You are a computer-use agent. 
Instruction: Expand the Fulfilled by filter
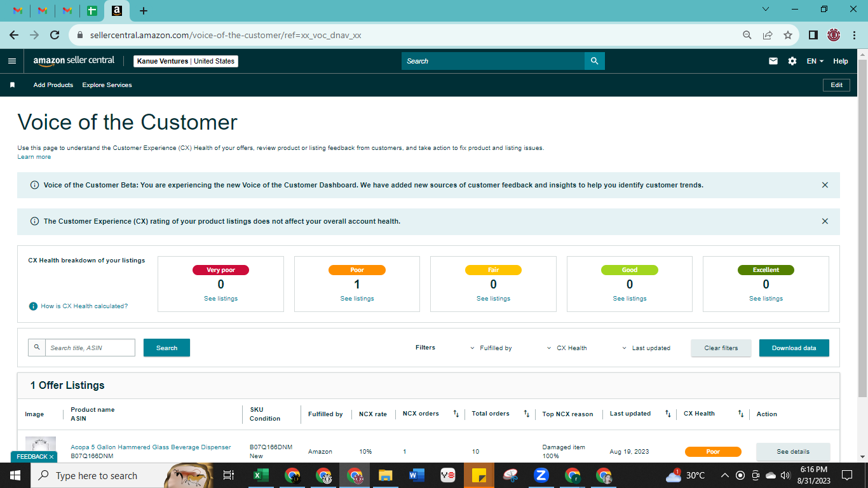pyautogui.click(x=491, y=348)
